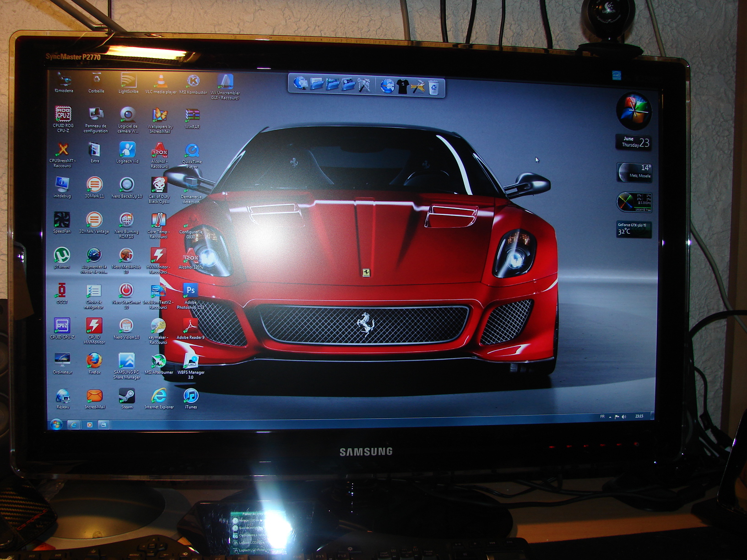This screenshot has height=560, width=747.
Task: Open the recycle bin in the top dock
Action: (433, 87)
